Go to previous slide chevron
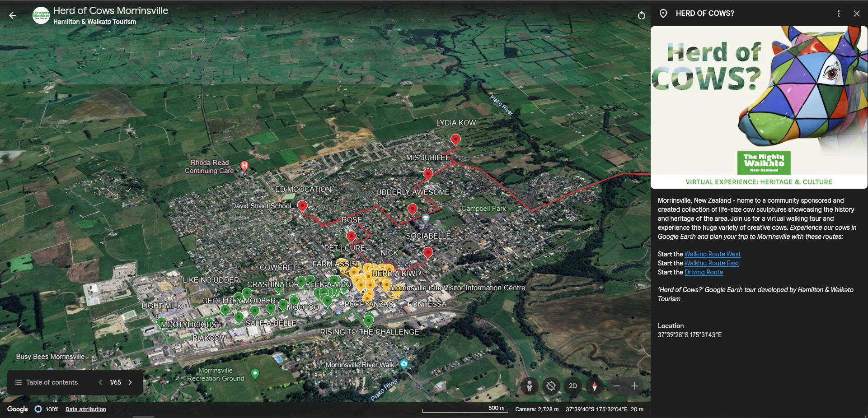 coord(100,382)
